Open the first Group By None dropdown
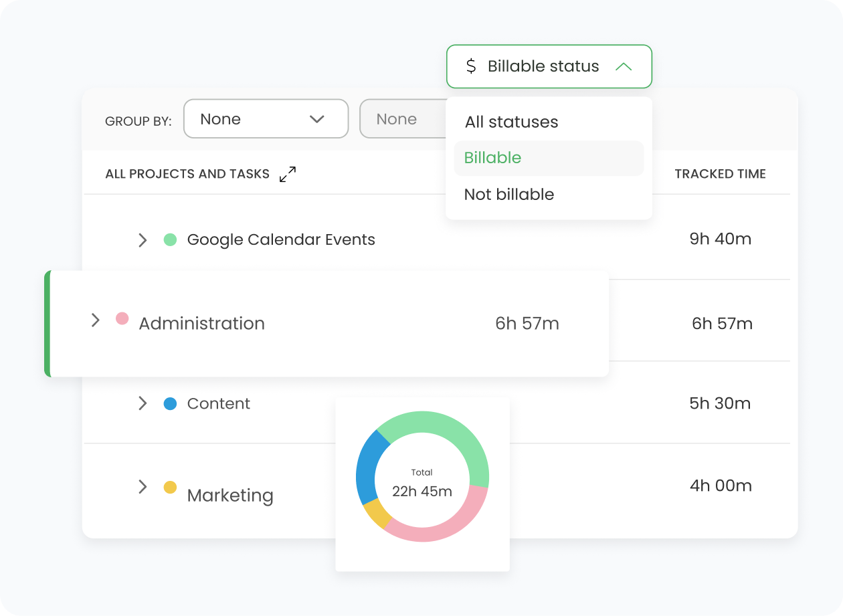This screenshot has height=616, width=843. point(266,119)
